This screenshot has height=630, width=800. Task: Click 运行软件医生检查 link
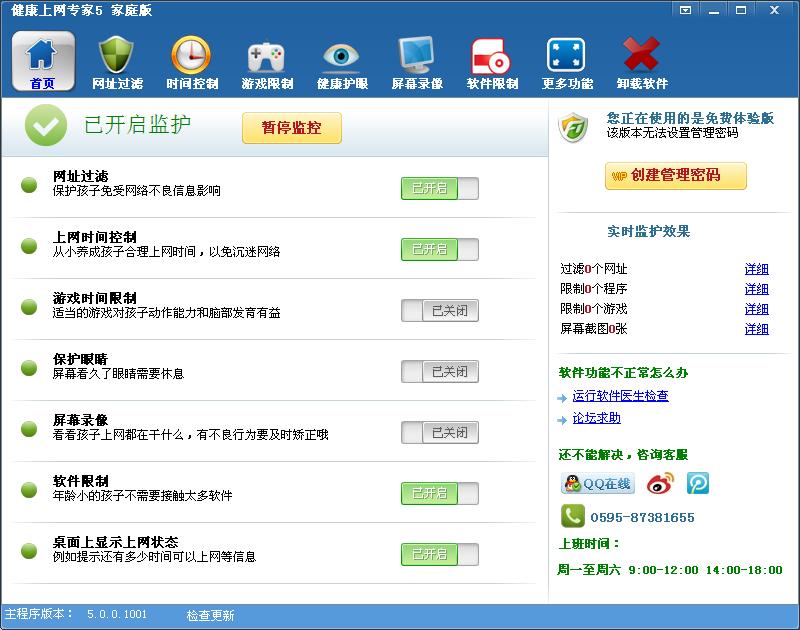[x=620, y=395]
